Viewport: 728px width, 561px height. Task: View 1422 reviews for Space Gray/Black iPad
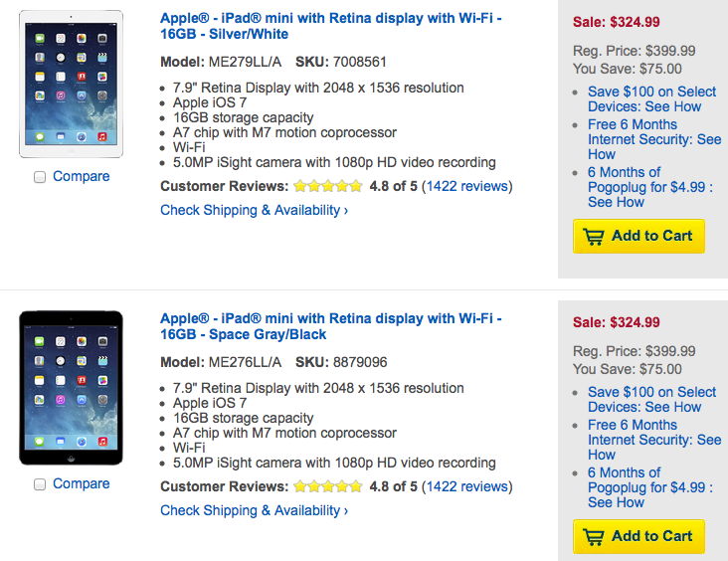pyautogui.click(x=466, y=486)
